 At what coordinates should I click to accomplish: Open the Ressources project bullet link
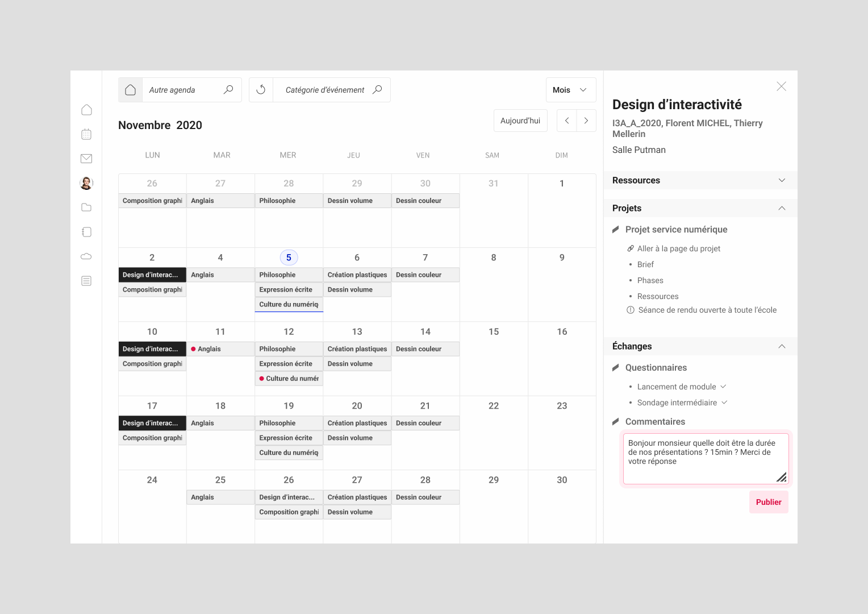pyautogui.click(x=658, y=296)
